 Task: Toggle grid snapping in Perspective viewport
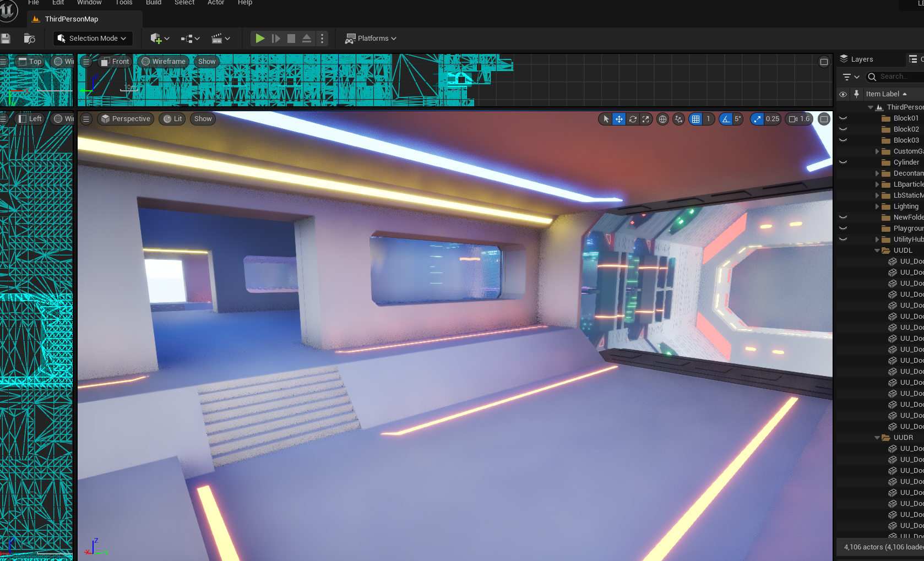click(696, 119)
